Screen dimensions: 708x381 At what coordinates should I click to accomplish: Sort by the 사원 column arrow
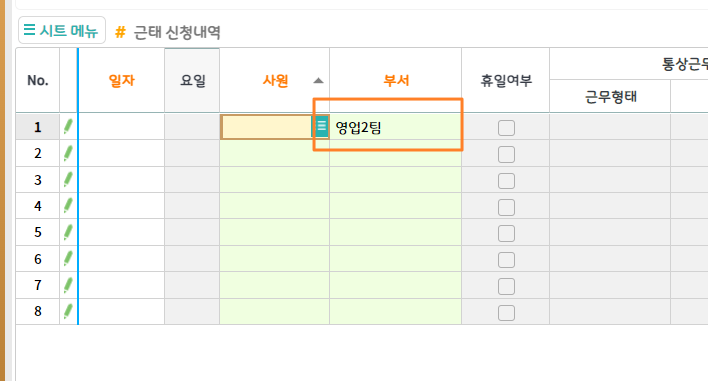point(318,81)
